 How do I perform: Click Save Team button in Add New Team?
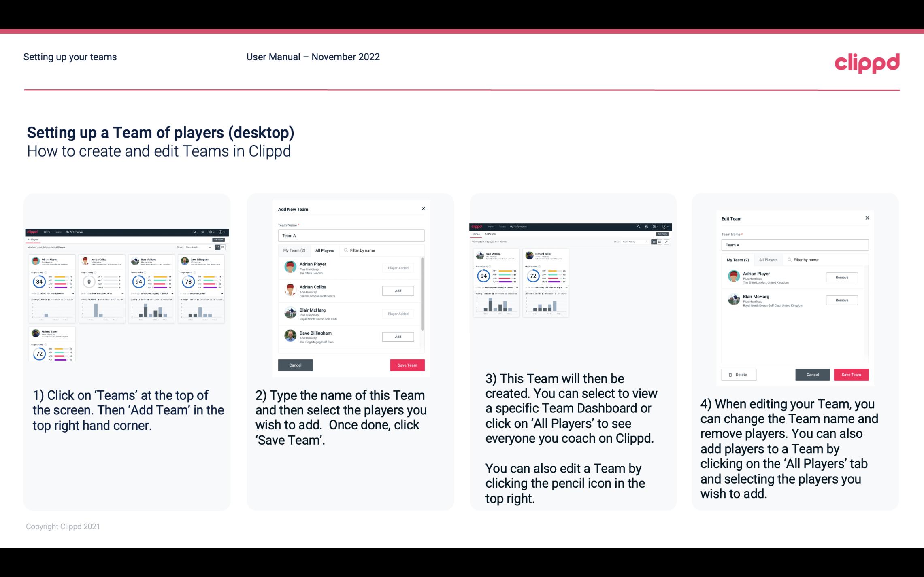click(407, 364)
